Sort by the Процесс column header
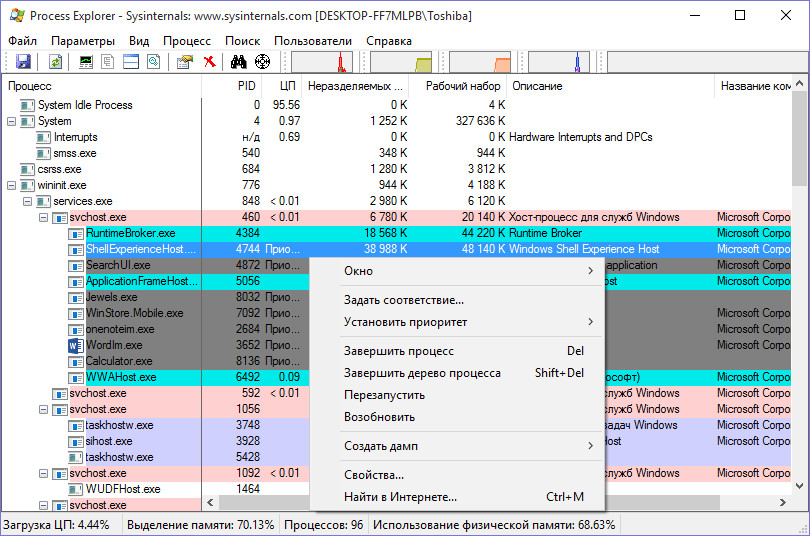Viewport: 810px width, 536px height. [x=102, y=86]
